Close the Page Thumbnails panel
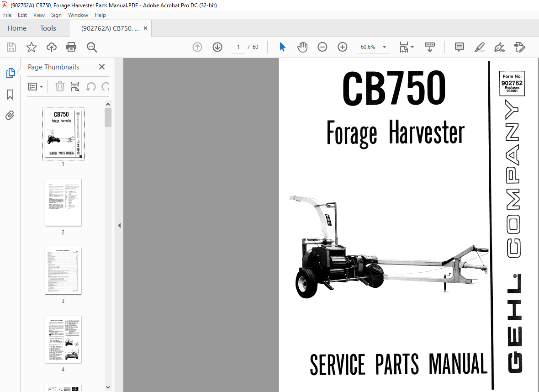The height and width of the screenshot is (392, 539). tap(102, 67)
